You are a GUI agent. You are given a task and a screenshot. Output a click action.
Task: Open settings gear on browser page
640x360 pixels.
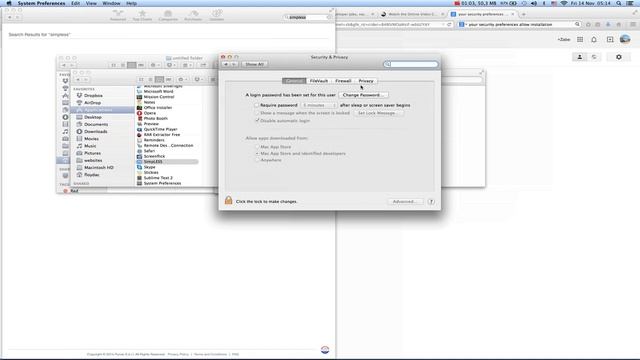point(619,57)
